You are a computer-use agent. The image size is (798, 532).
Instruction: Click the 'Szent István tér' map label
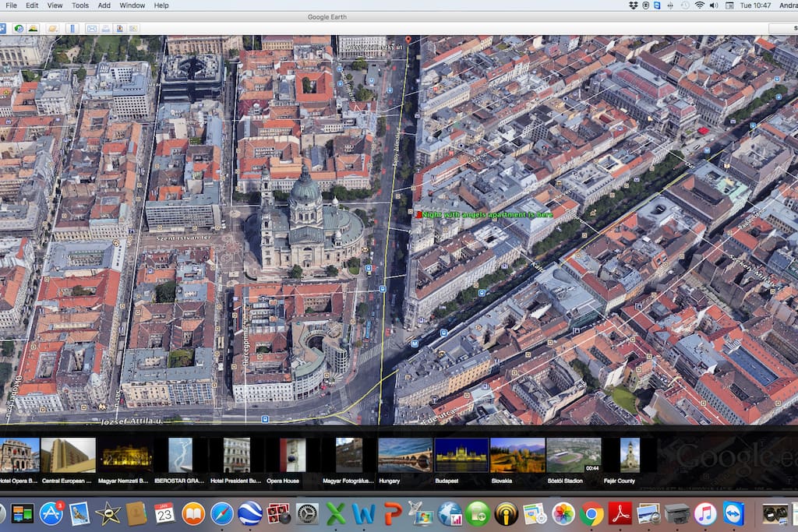[182, 238]
